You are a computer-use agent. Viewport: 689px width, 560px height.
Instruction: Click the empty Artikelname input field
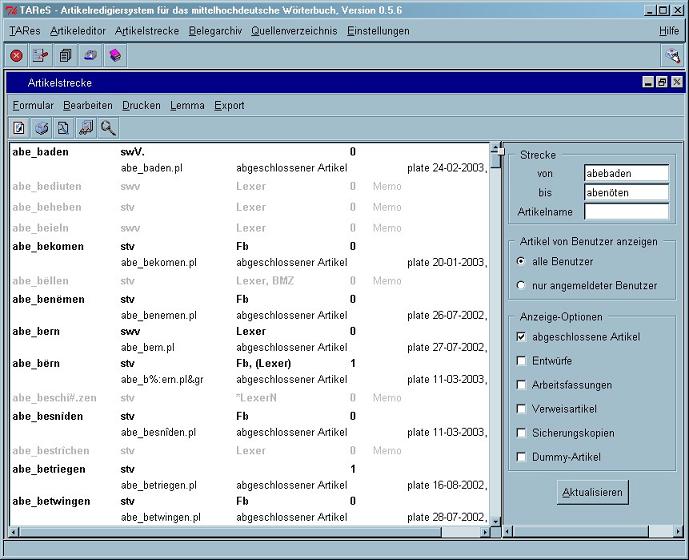pyautogui.click(x=626, y=211)
